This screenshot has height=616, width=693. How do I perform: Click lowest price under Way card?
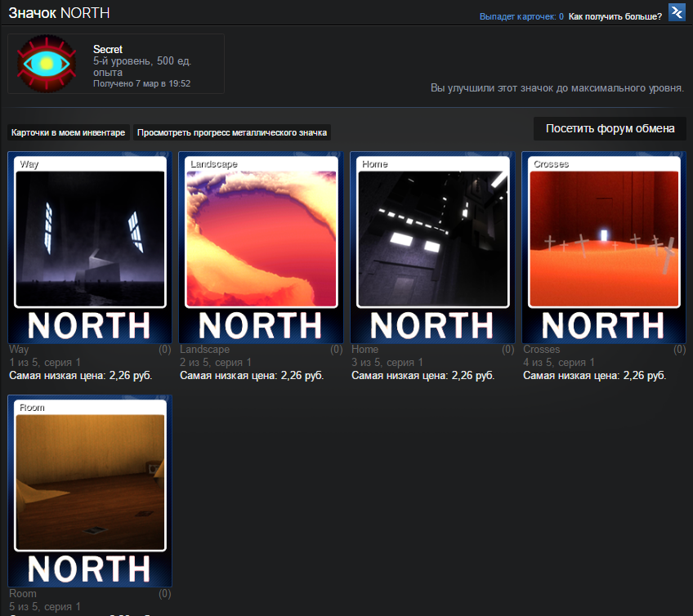pos(80,376)
